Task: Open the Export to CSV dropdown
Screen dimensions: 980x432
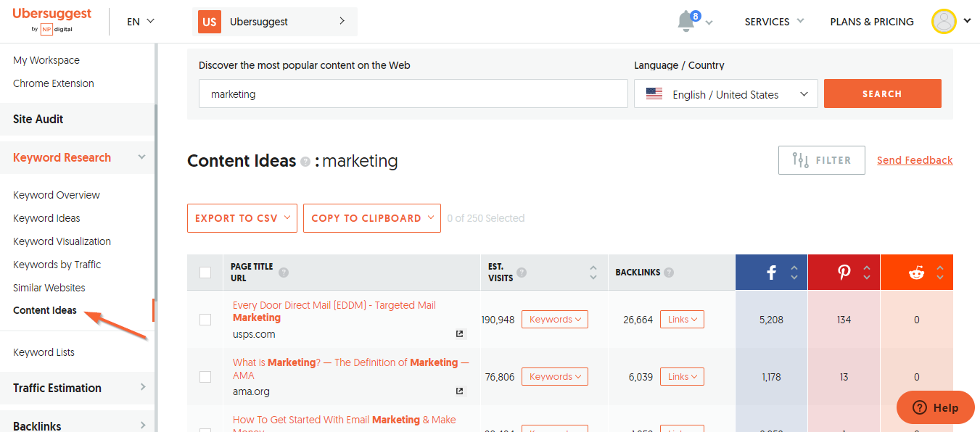Action: (242, 218)
